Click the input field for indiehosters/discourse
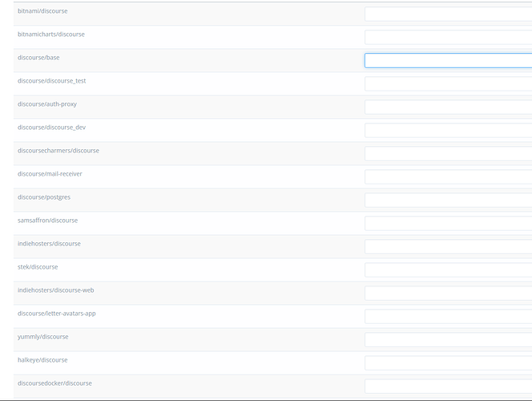This screenshot has height=401, width=532. coord(448,246)
